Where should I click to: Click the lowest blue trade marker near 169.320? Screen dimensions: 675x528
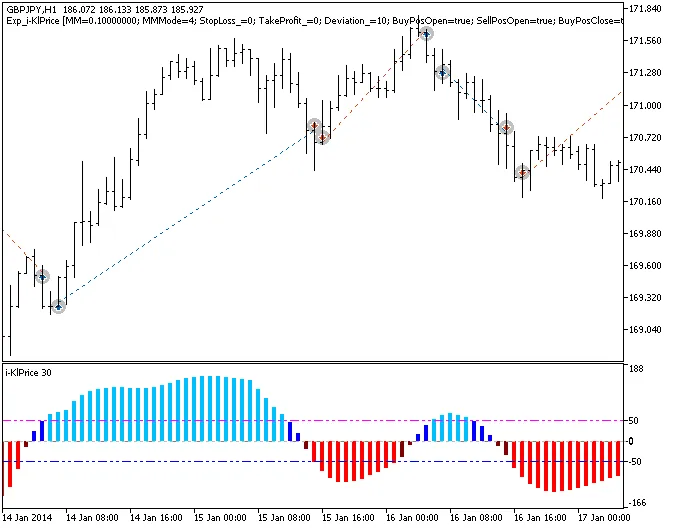tap(58, 306)
